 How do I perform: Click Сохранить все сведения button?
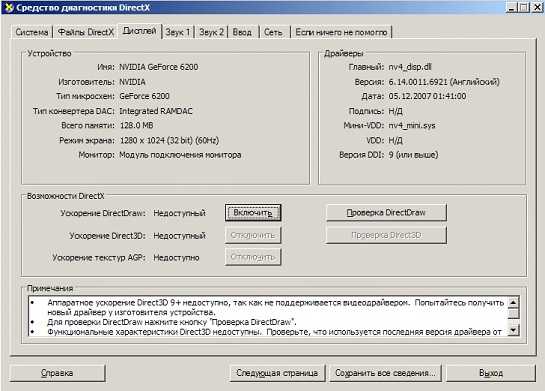(x=385, y=373)
